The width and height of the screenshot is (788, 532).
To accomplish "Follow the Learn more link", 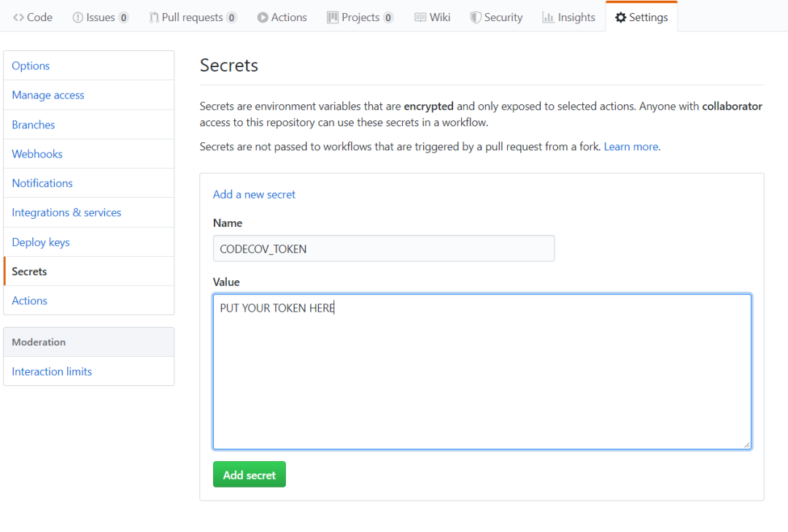I will pos(632,147).
